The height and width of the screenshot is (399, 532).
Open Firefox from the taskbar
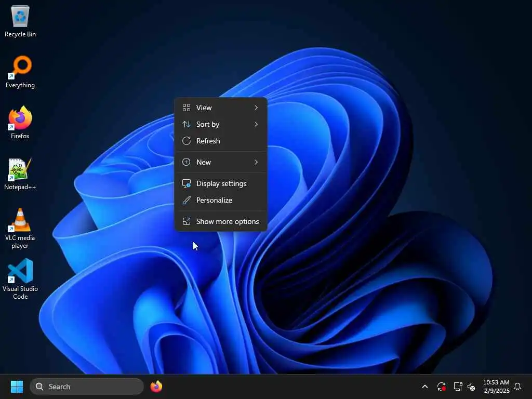click(156, 387)
